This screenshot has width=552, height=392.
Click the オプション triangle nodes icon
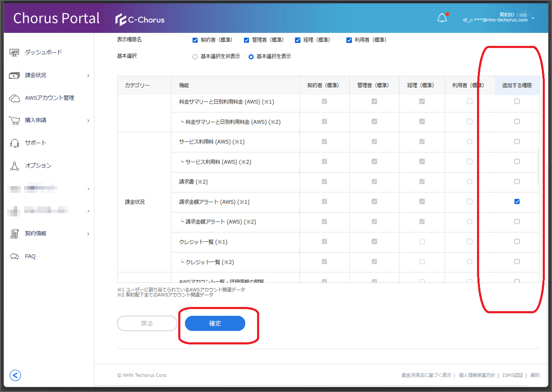pyautogui.click(x=14, y=166)
